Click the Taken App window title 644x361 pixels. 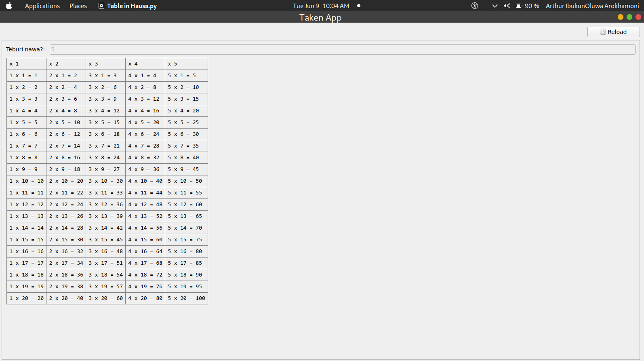tap(320, 17)
